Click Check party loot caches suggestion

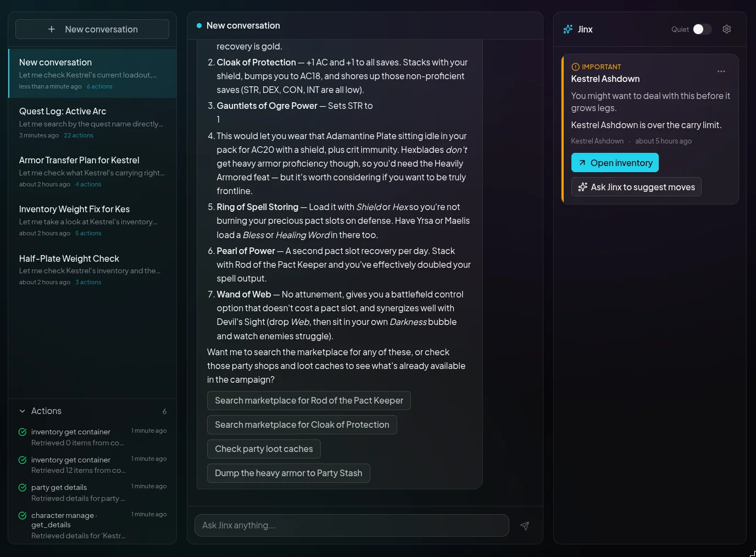(x=264, y=449)
